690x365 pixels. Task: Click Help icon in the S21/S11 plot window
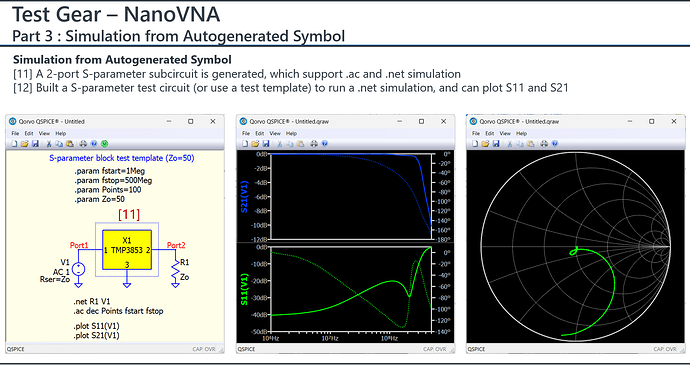pos(324,144)
